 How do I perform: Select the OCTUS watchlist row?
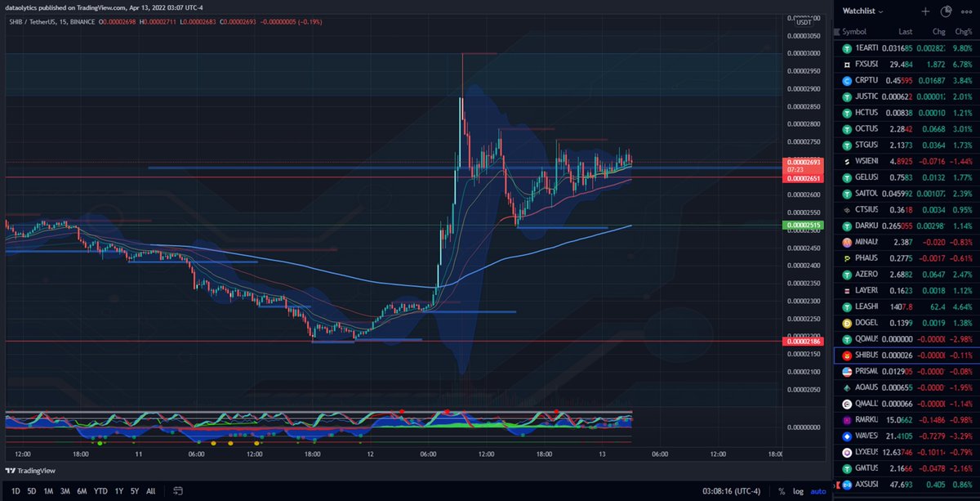coord(906,129)
